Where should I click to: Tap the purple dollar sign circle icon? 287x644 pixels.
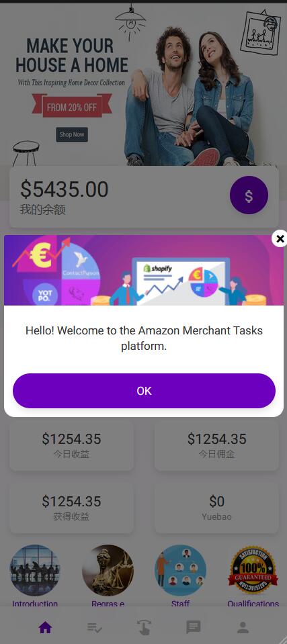pyautogui.click(x=249, y=195)
